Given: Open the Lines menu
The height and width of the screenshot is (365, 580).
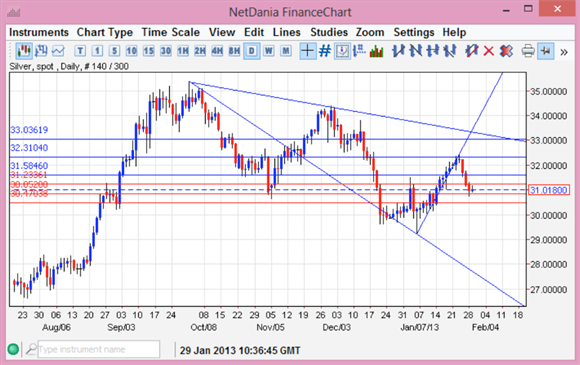Looking at the screenshot, I should tap(287, 32).
